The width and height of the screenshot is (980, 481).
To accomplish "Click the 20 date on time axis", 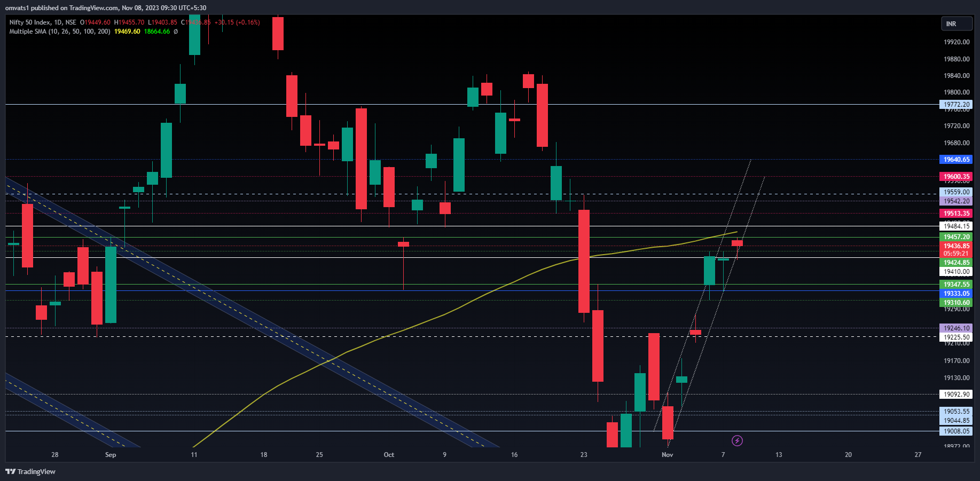I will coord(848,455).
